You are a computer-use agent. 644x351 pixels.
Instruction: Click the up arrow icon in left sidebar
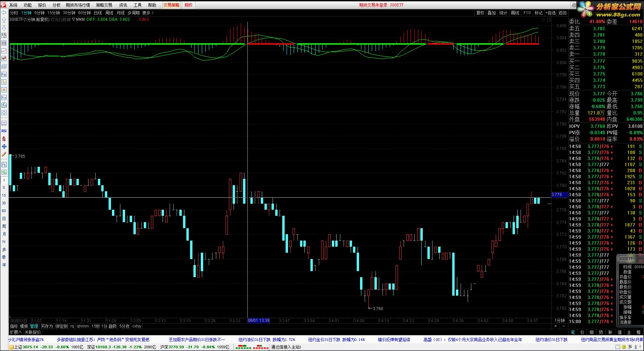[4, 20]
